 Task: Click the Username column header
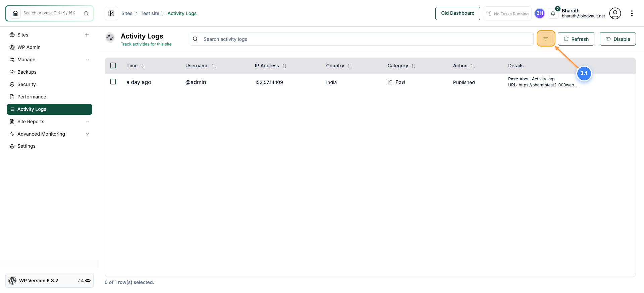pyautogui.click(x=197, y=66)
